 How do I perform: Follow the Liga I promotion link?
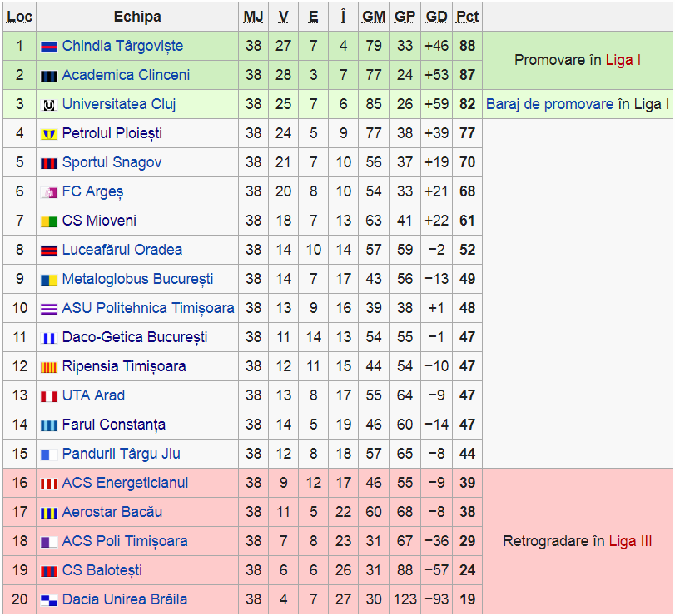click(623, 60)
